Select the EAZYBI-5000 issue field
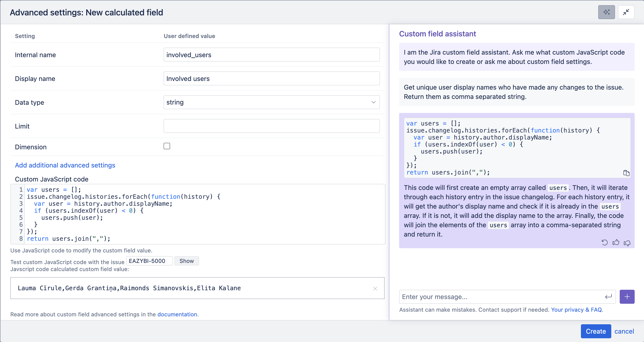The height and width of the screenshot is (342, 644). (x=149, y=261)
